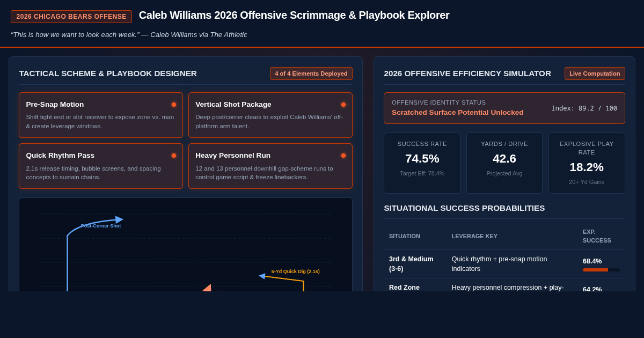Click the 2026 Offensive Efficiency Simulator heading

point(467,74)
